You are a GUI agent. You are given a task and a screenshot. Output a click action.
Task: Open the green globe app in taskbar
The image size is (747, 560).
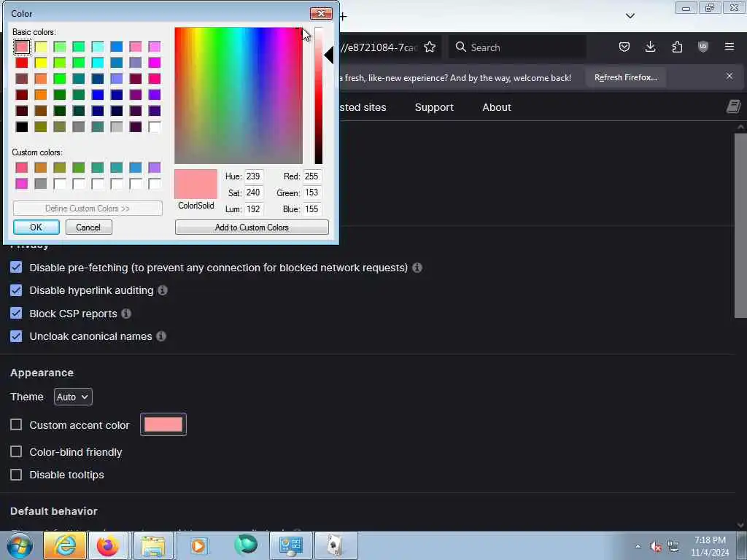[x=245, y=545]
